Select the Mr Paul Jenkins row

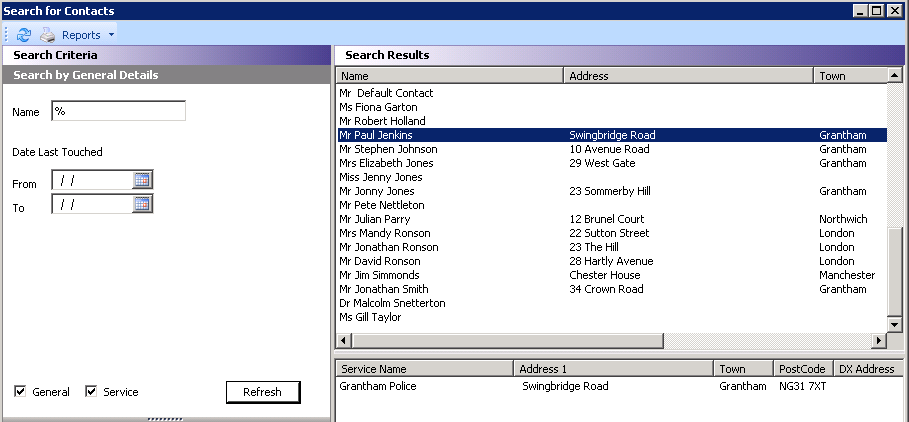click(x=612, y=135)
